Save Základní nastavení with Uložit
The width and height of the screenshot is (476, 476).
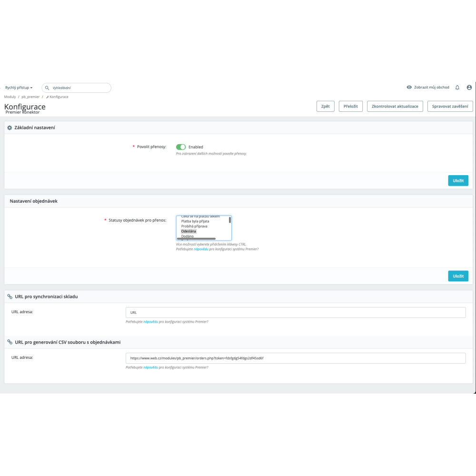point(458,180)
